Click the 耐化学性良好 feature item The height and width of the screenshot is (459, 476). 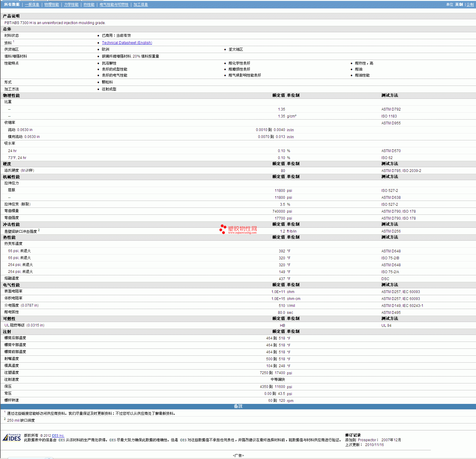239,63
